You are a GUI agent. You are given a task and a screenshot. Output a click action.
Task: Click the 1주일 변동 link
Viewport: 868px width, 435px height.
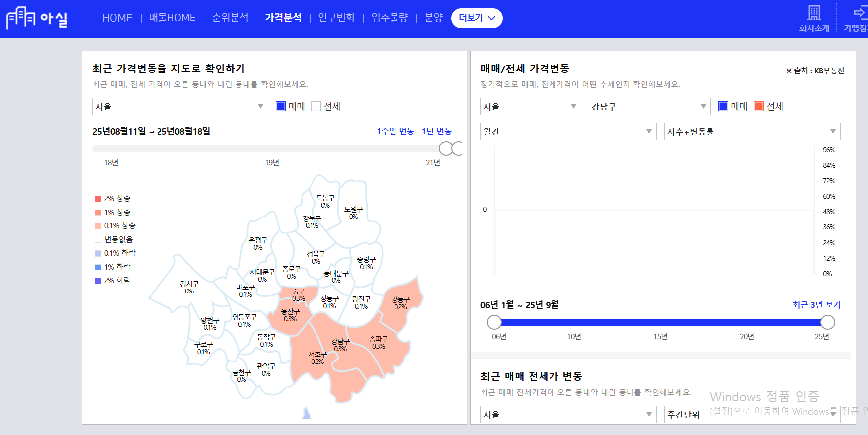click(x=395, y=131)
